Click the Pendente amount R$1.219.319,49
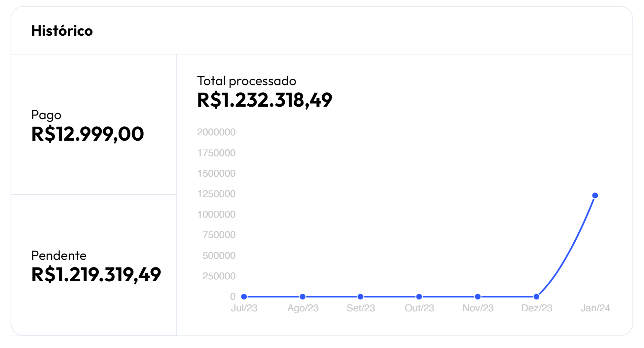 click(96, 274)
